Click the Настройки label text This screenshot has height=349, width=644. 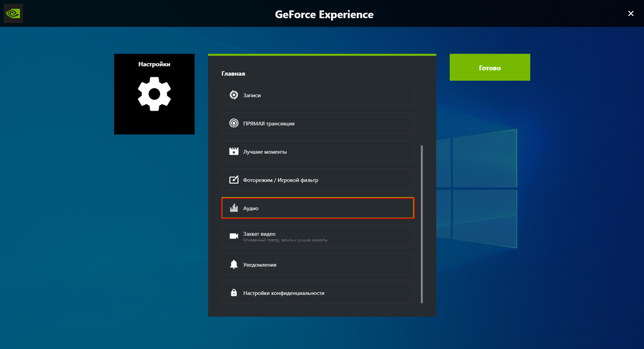[155, 64]
